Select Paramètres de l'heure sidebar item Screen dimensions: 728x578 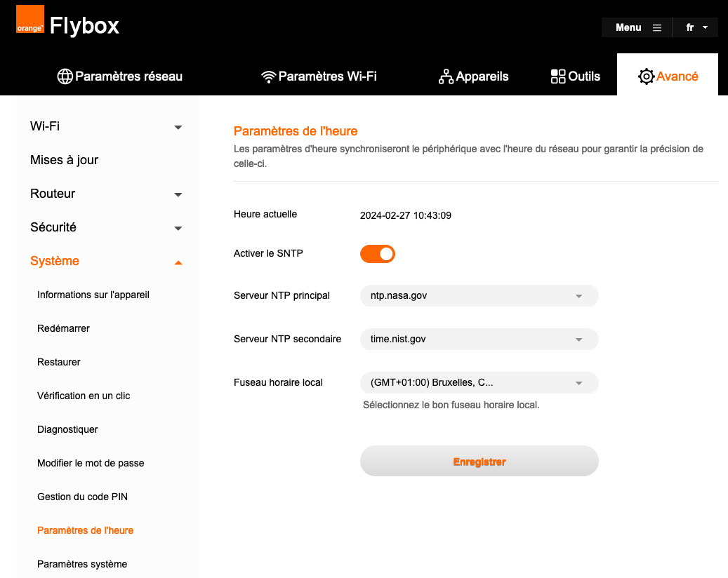86,531
